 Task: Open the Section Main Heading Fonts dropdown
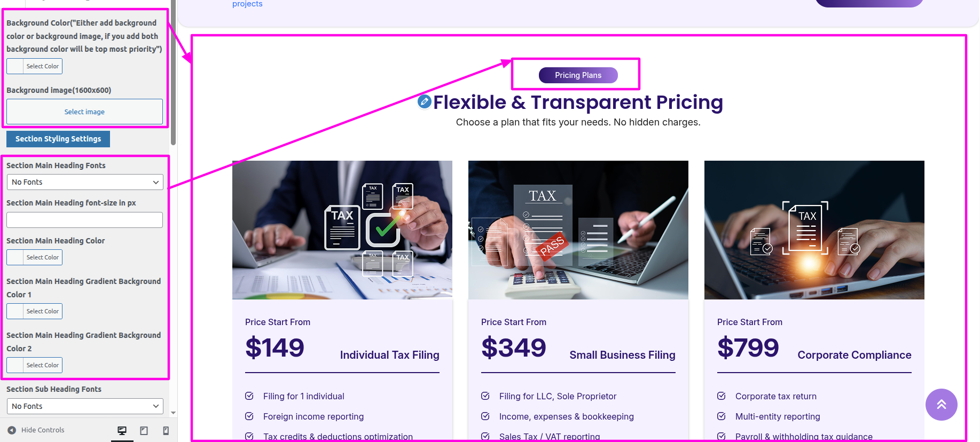click(85, 182)
